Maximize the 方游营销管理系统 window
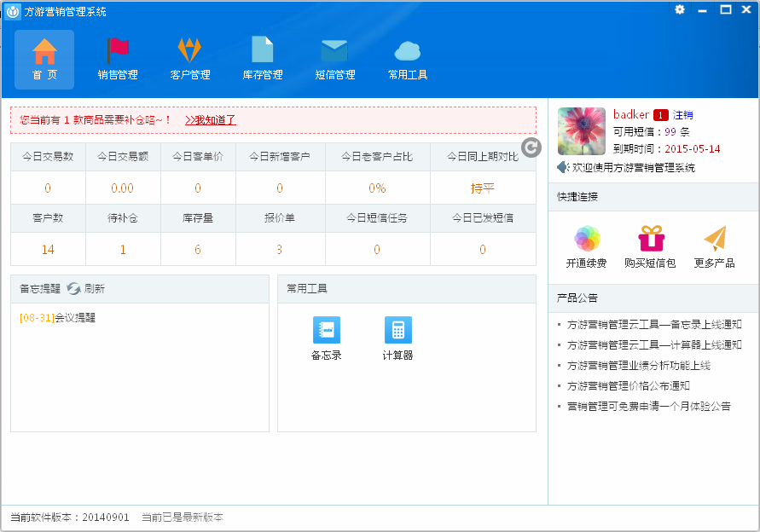Viewport: 760px width, 532px height. coord(726,9)
